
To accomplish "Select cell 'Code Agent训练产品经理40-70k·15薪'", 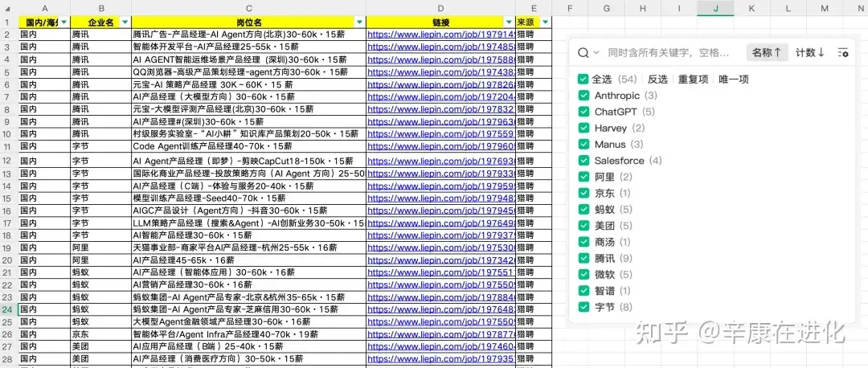I will (248, 147).
